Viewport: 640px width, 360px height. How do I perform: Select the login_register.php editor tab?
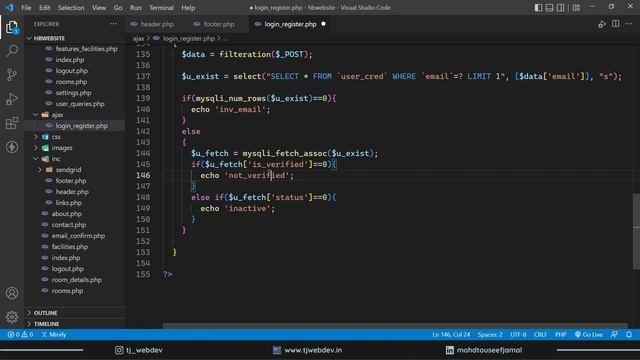tap(290, 24)
